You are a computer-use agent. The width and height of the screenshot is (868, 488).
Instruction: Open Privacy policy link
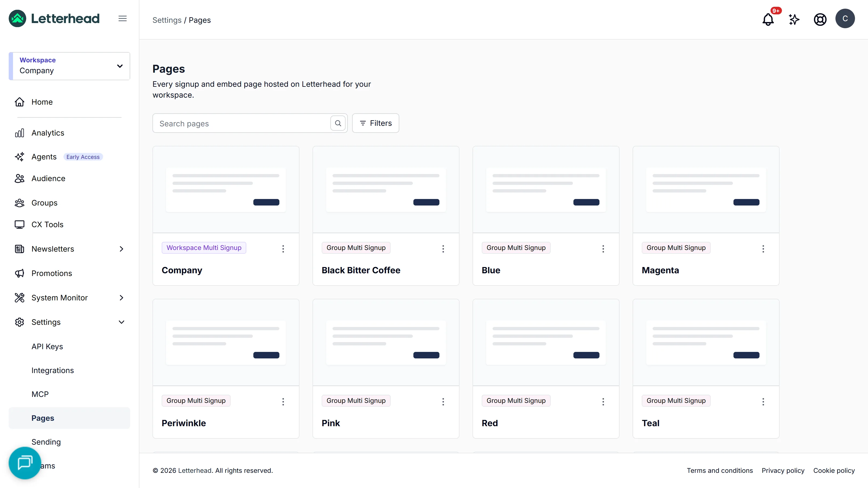783,470
